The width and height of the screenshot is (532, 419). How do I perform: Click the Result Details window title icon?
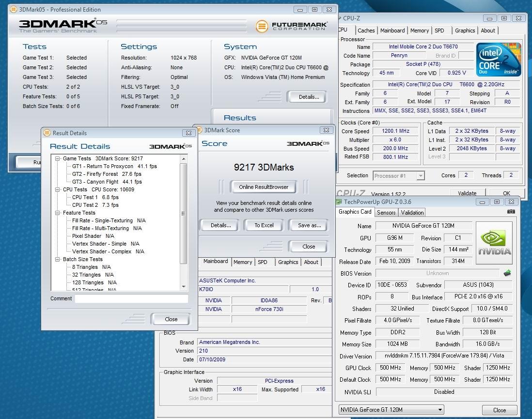pos(47,133)
